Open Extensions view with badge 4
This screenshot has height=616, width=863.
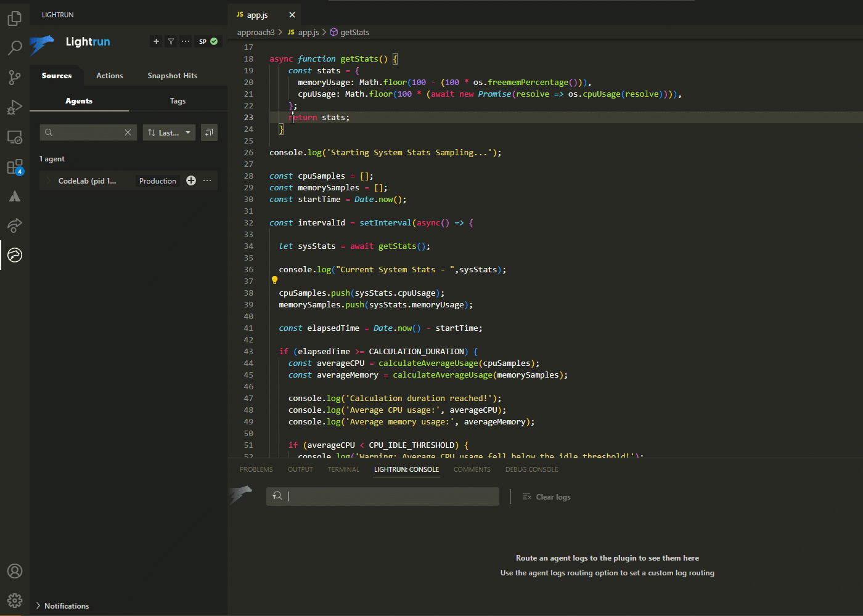[14, 167]
